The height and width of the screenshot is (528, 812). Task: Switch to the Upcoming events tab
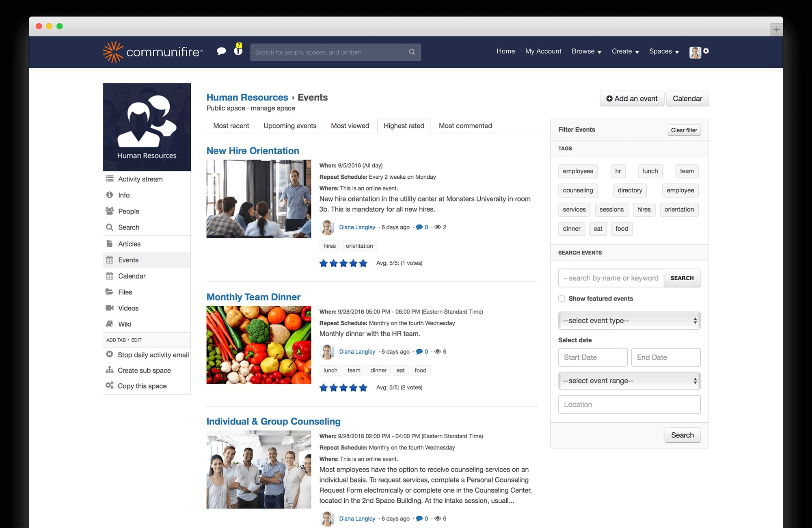289,126
